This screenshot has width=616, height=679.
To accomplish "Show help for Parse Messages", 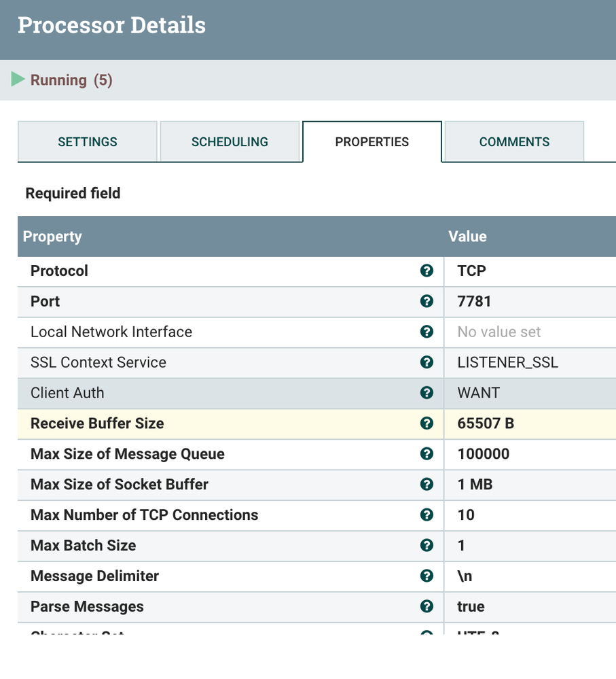I will (427, 606).
